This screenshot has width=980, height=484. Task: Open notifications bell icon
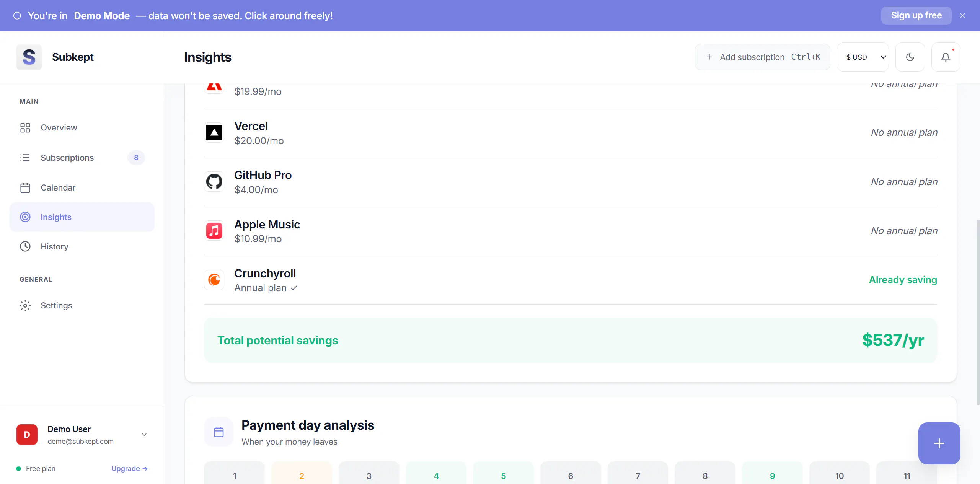pyautogui.click(x=946, y=57)
